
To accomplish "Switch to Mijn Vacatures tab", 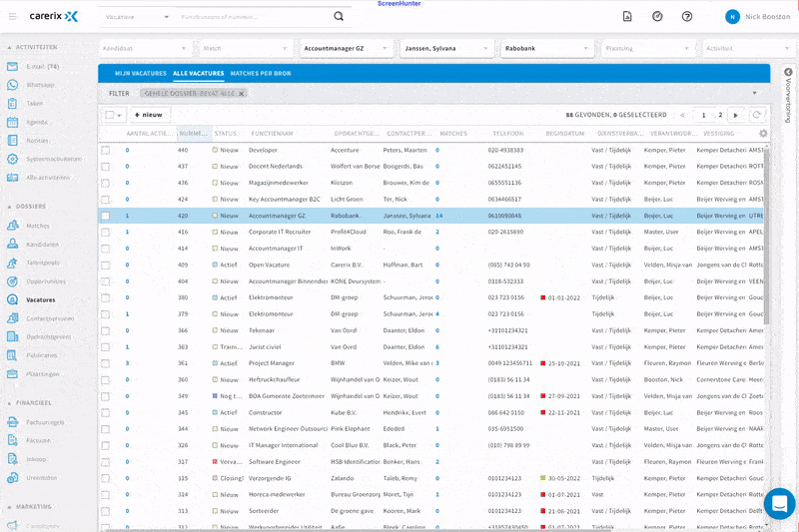I will pos(141,73).
